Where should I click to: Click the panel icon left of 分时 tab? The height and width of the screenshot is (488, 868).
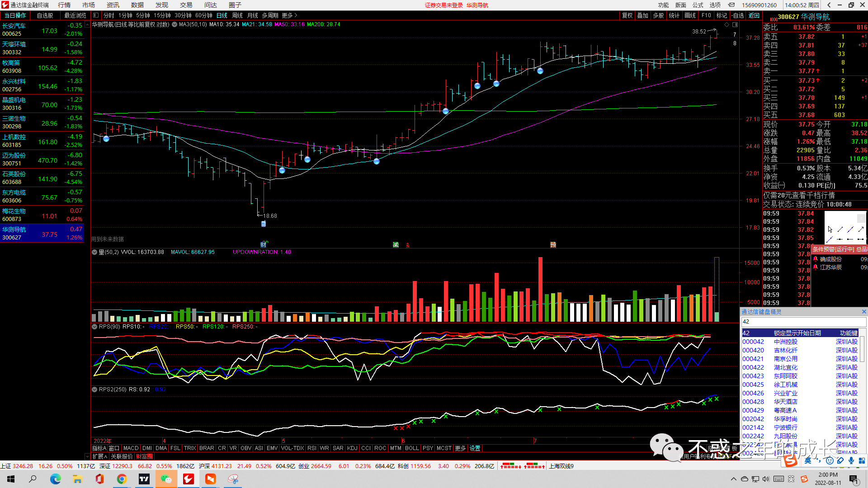(96, 15)
